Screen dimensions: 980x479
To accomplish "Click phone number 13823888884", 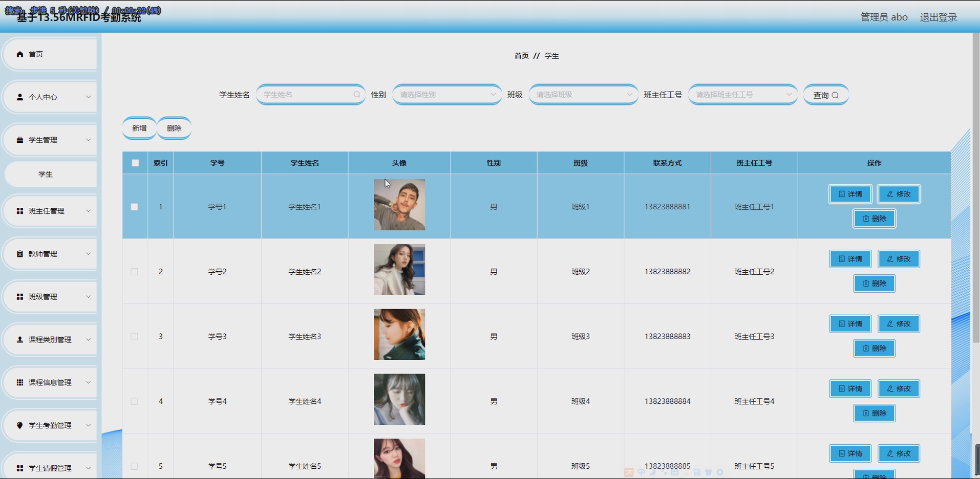I will (667, 402).
